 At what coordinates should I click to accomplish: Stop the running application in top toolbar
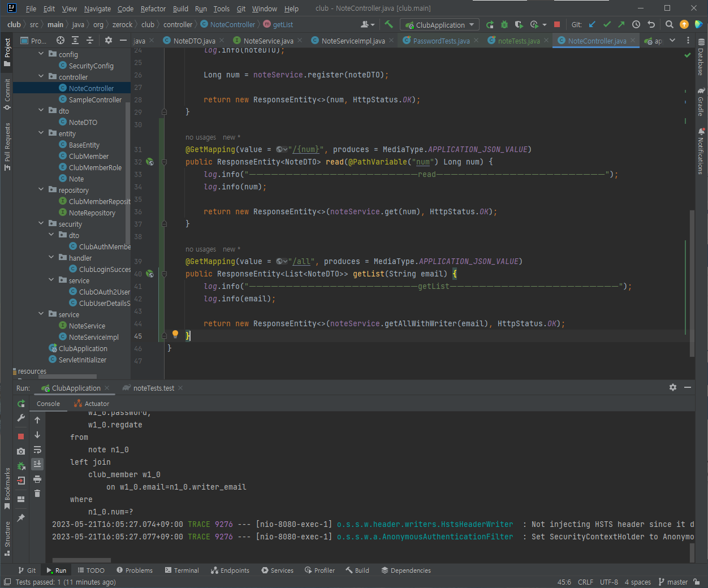click(x=557, y=24)
